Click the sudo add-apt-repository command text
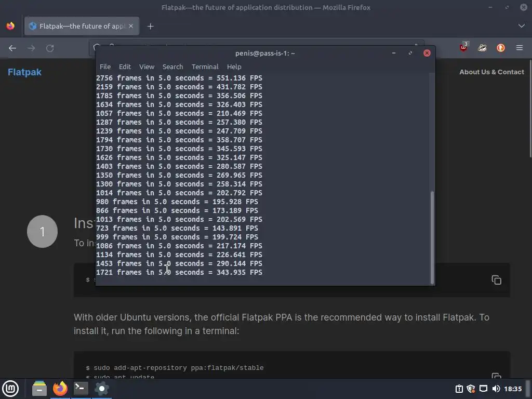532x399 pixels. [179, 368]
